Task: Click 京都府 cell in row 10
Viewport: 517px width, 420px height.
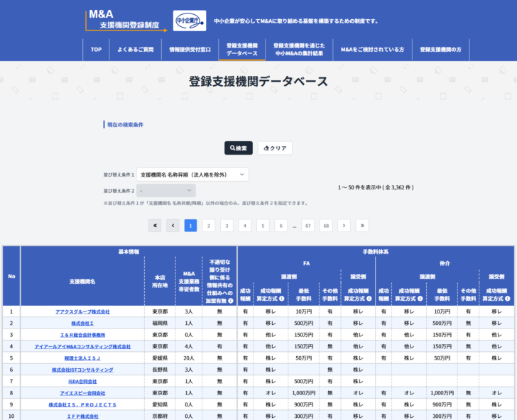Action: [160, 416]
